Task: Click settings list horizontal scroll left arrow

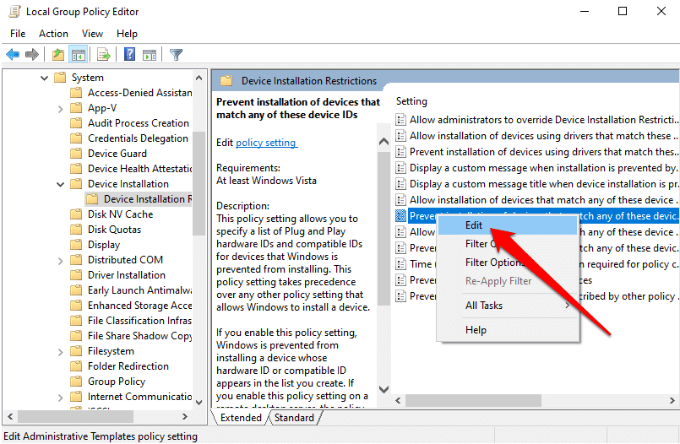Action: [x=398, y=400]
